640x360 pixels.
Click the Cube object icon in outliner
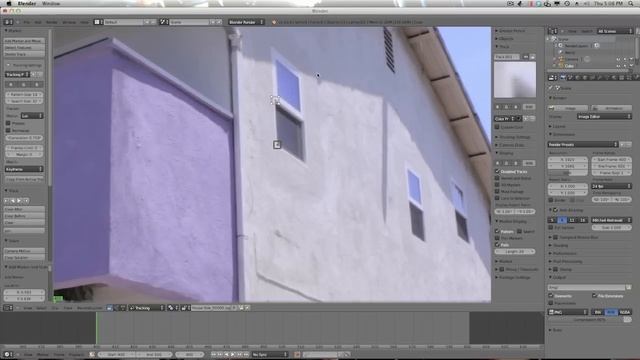(561, 65)
